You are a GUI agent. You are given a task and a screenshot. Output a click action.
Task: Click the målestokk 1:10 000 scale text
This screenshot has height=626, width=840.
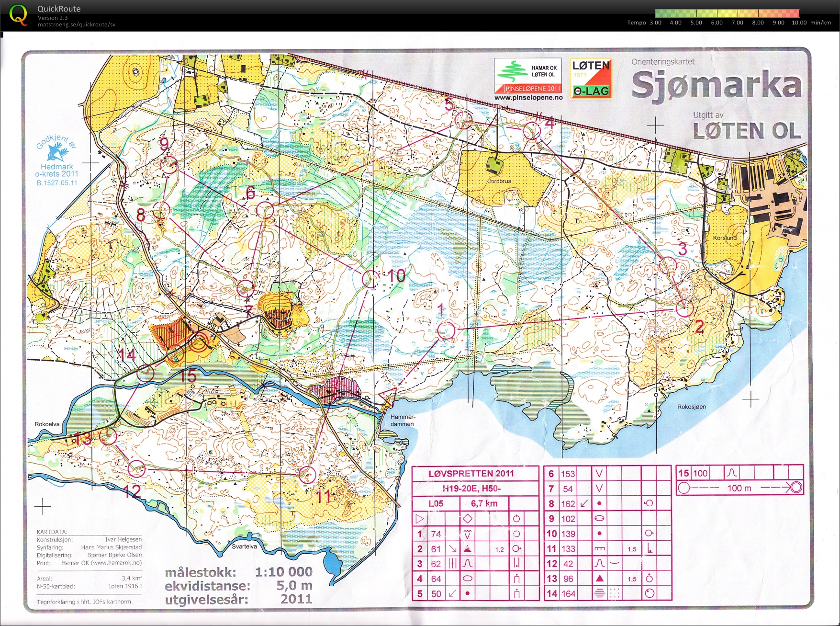[238, 572]
